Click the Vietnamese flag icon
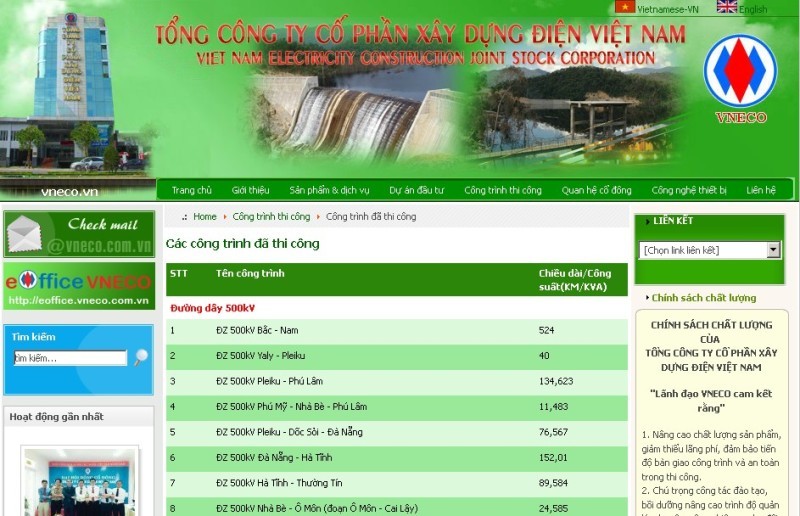800x516 pixels. 624,7
